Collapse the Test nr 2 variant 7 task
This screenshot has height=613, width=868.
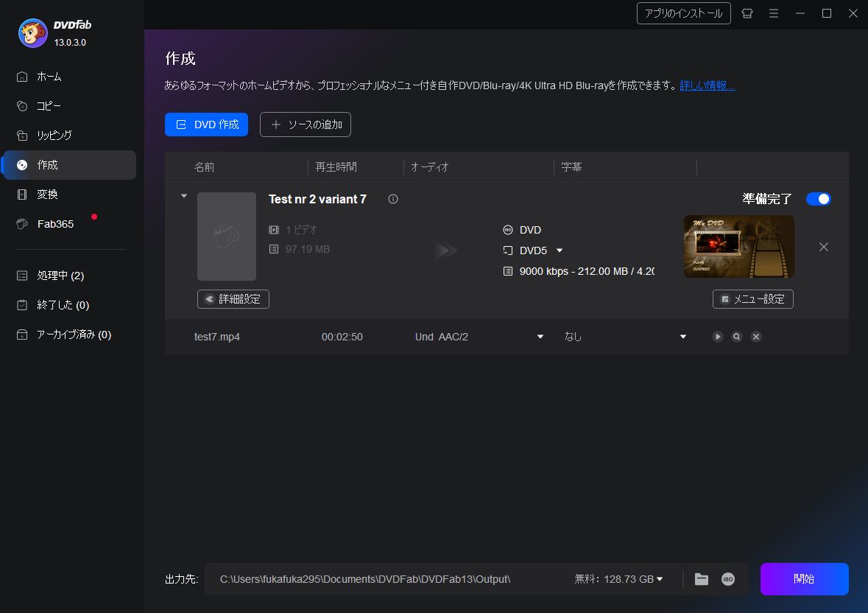pyautogui.click(x=184, y=196)
